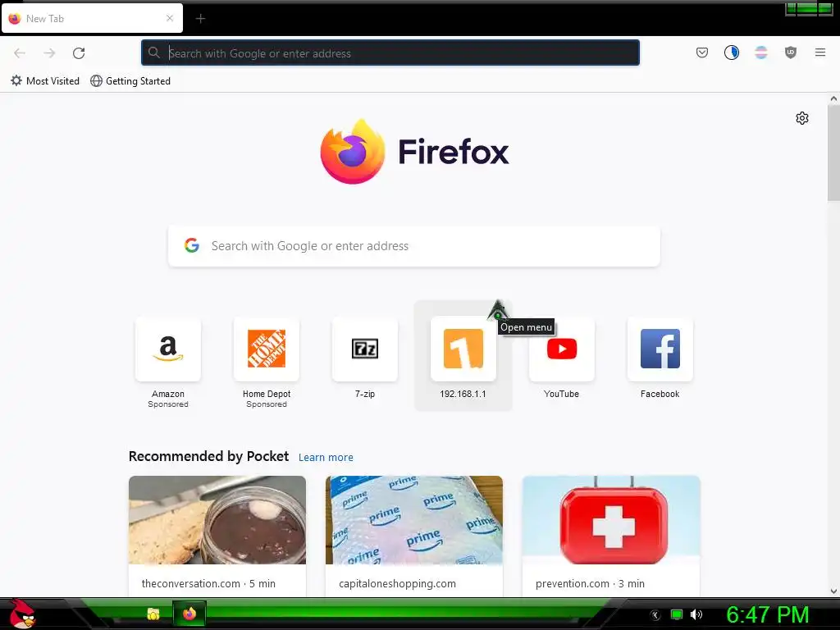
Task: Open the new tab page settings gear
Action: click(801, 118)
